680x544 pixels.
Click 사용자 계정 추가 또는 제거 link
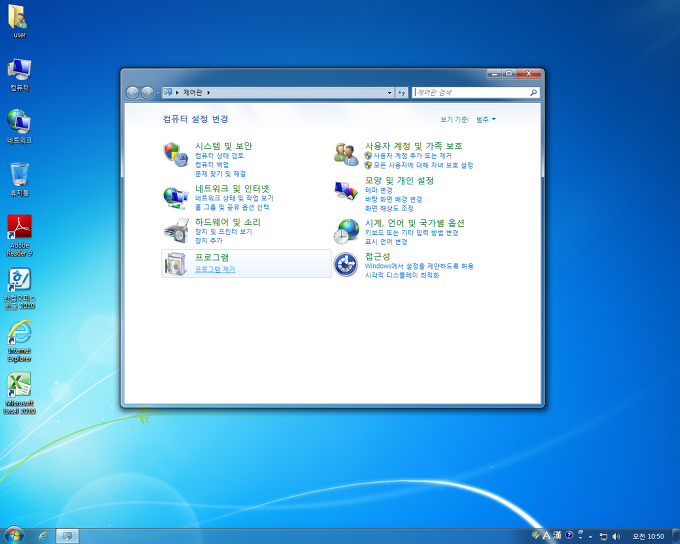pyautogui.click(x=412, y=155)
